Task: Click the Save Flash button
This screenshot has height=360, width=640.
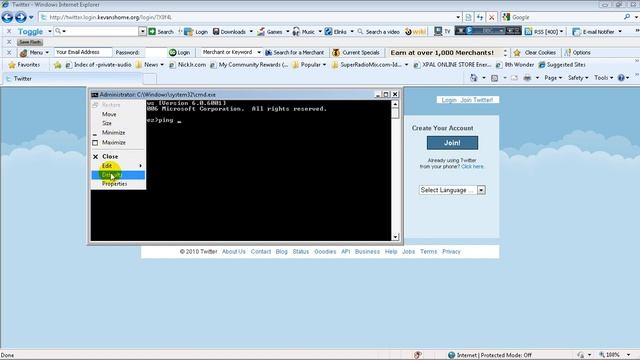Action: tap(30, 42)
